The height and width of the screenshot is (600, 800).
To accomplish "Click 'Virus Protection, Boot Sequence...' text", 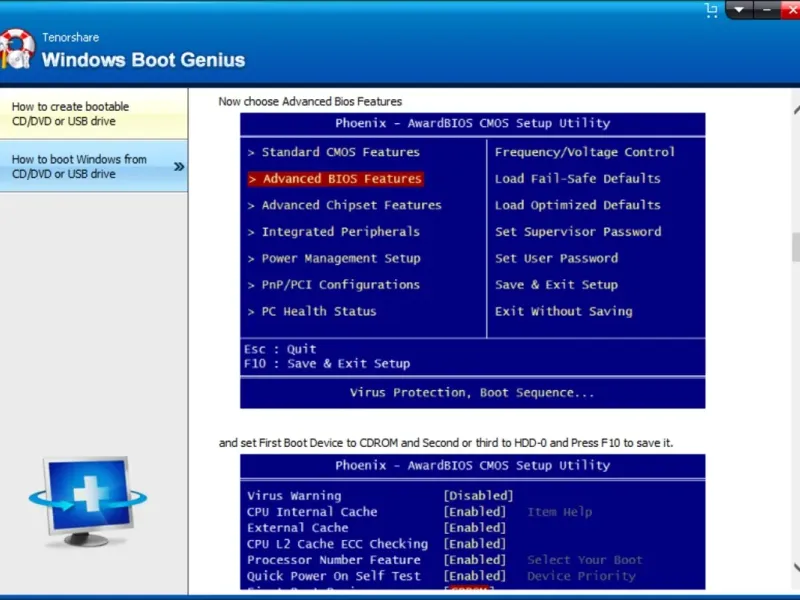I will [x=472, y=392].
